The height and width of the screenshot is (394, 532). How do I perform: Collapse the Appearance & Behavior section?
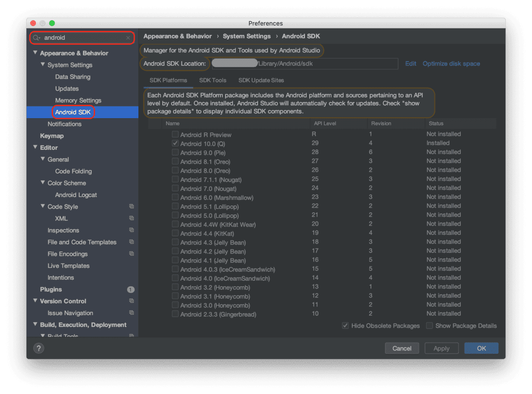(35, 53)
